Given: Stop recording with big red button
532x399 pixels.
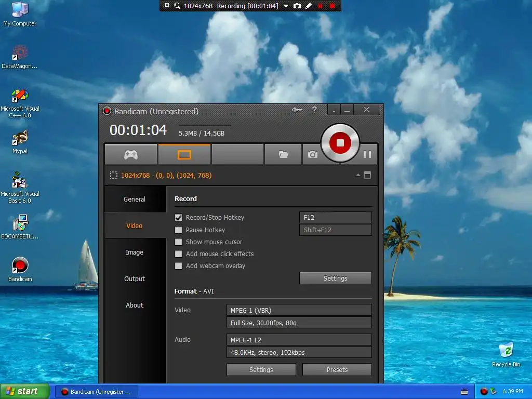Looking at the screenshot, I should click(340, 143).
